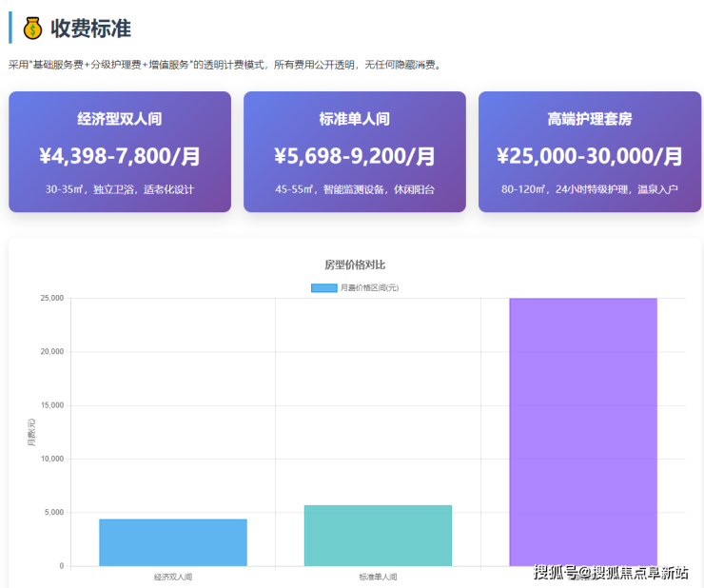
Task: Click the vertical 月费(元) axis title
Action: pos(30,432)
